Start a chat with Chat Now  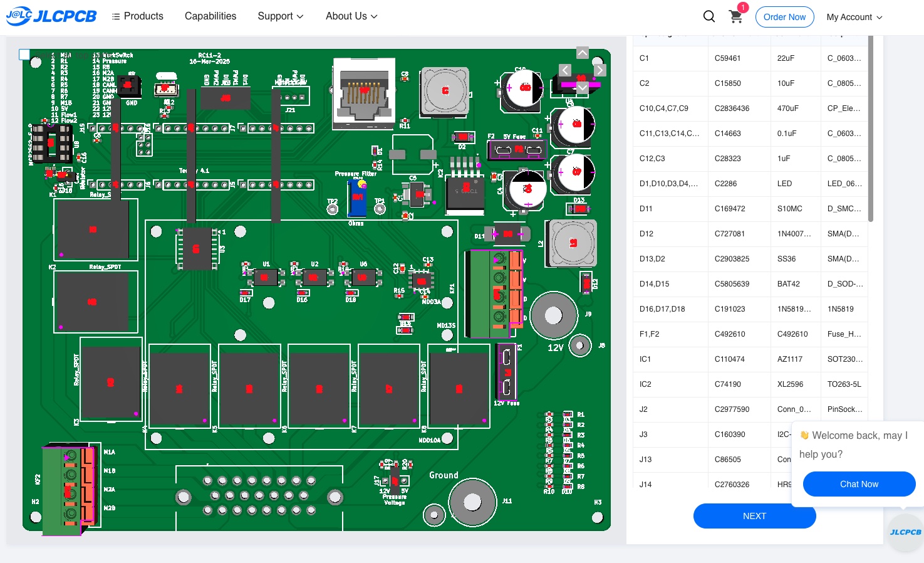click(x=859, y=484)
